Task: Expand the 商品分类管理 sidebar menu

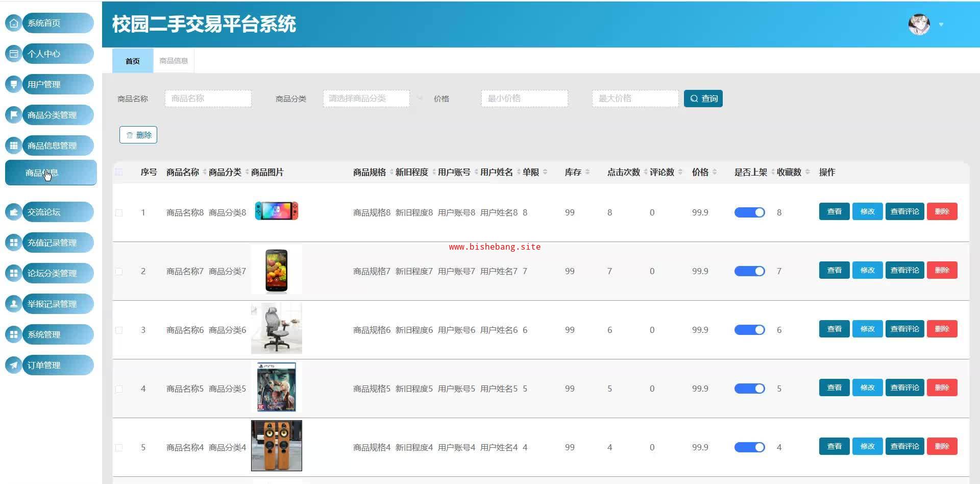Action: coord(58,115)
